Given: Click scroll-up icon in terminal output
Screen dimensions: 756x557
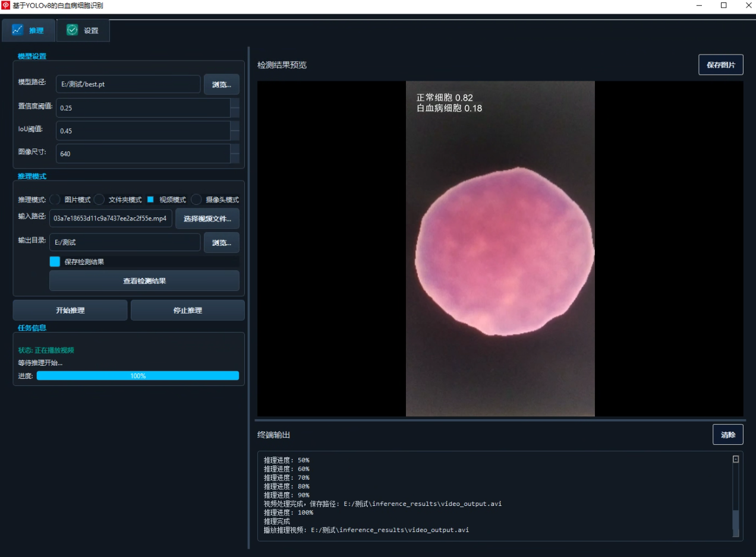Looking at the screenshot, I should coord(736,459).
